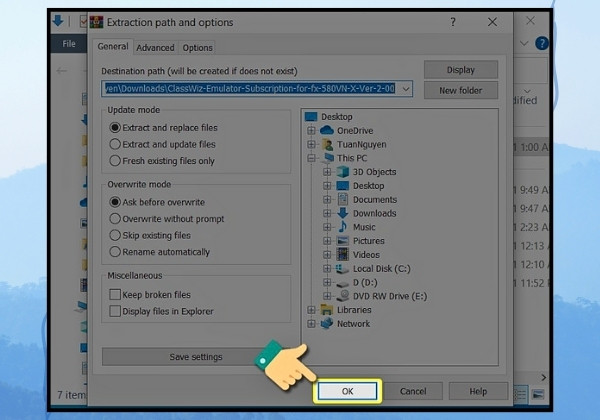The height and width of the screenshot is (420, 600).
Task: Click the WinRAR icon in the dialog title bar
Action: (x=96, y=22)
